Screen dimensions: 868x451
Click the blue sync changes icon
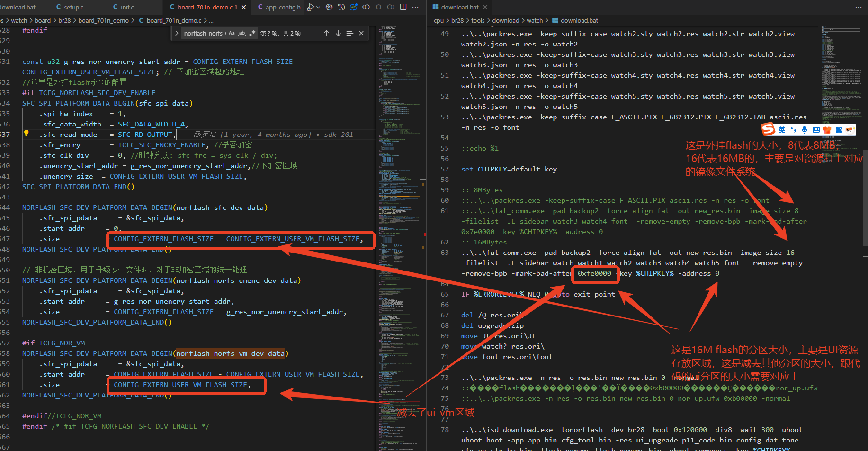pos(354,7)
